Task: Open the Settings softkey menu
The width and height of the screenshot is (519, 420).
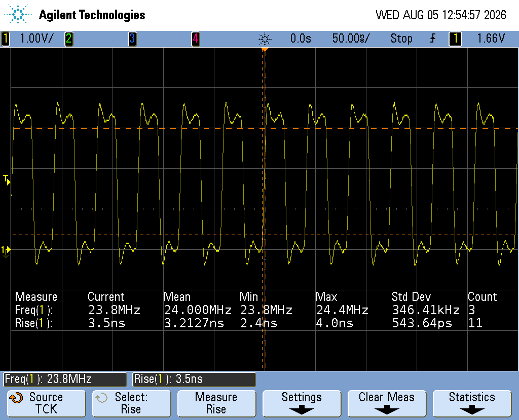Action: click(x=302, y=403)
